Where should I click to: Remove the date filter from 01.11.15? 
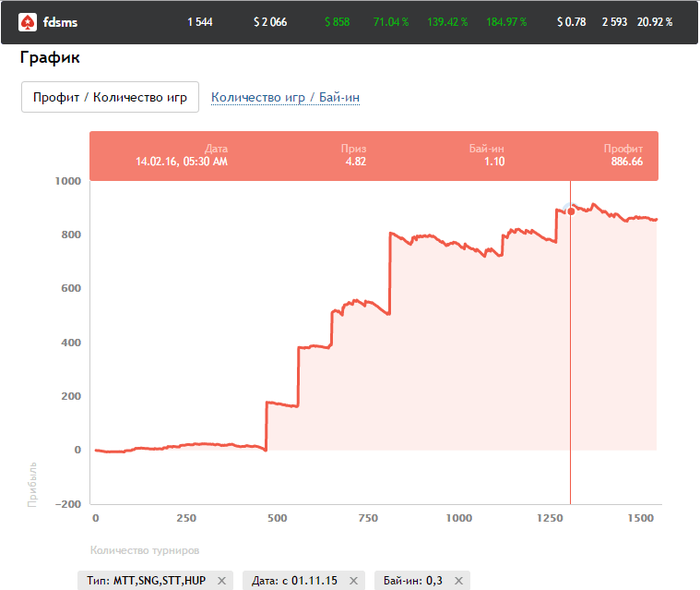pos(354,581)
